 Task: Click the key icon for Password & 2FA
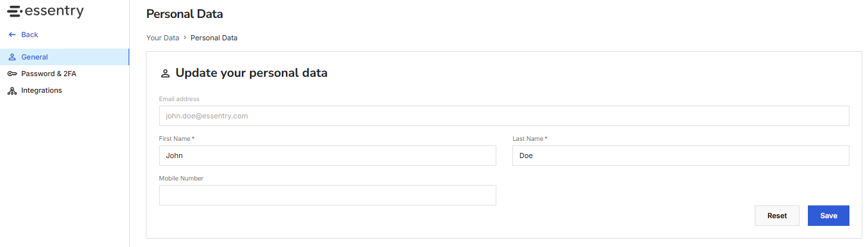[12, 74]
